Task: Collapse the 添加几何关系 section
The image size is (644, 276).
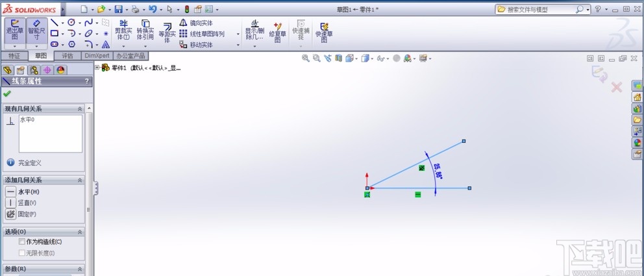Action: [80, 180]
